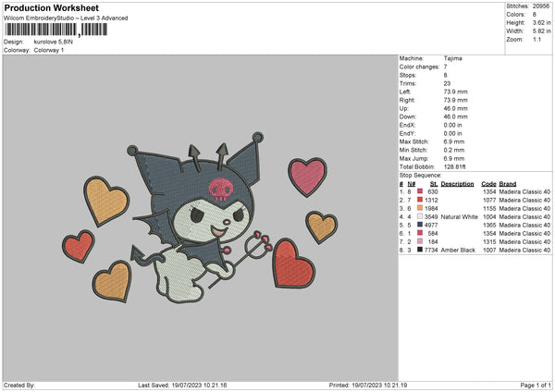Click the 'Stop Sequence:' heading
The height and width of the screenshot is (392, 555).
(421, 176)
